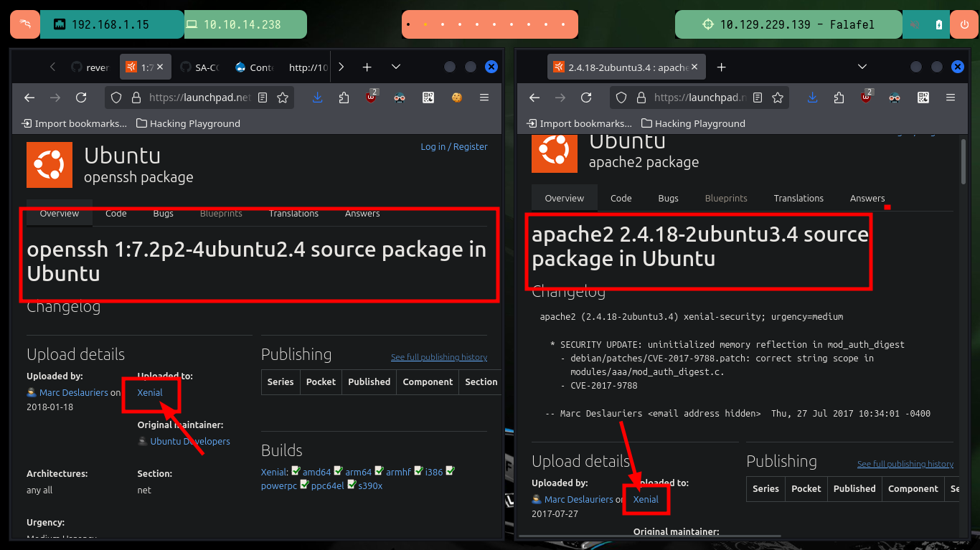The image size is (980, 550).
Task: Open the Xenial upload link on the apache2 page
Action: tap(646, 499)
